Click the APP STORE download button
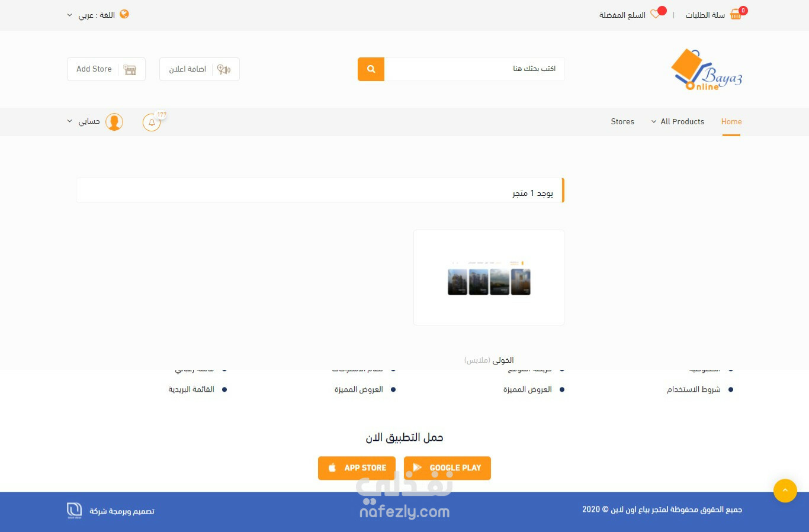Viewport: 809px width, 532px height. pyautogui.click(x=357, y=468)
